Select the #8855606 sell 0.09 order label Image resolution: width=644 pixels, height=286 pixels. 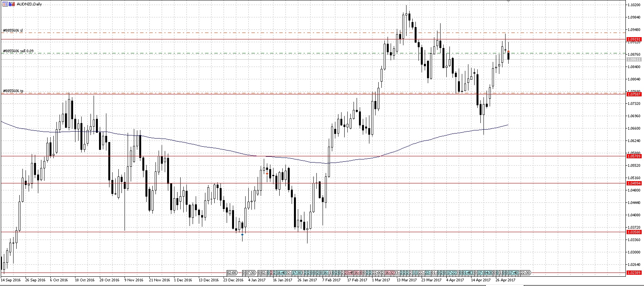pyautogui.click(x=18, y=51)
